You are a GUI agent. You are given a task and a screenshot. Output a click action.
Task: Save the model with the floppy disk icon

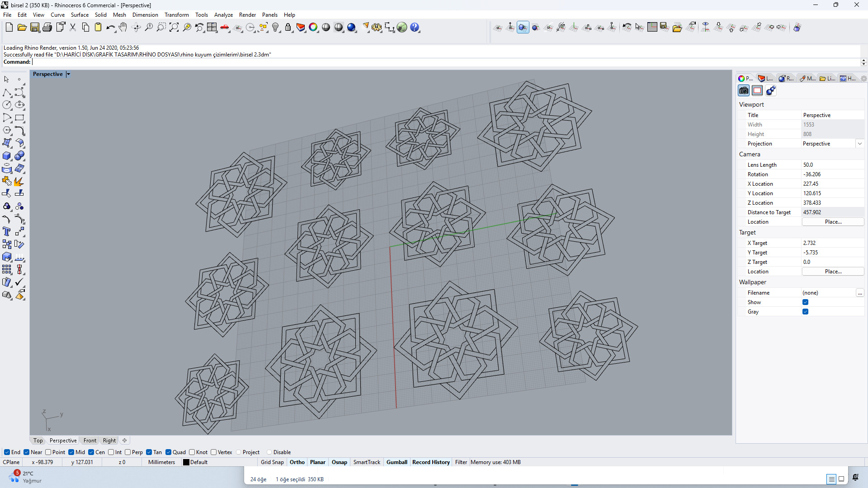[x=34, y=28]
